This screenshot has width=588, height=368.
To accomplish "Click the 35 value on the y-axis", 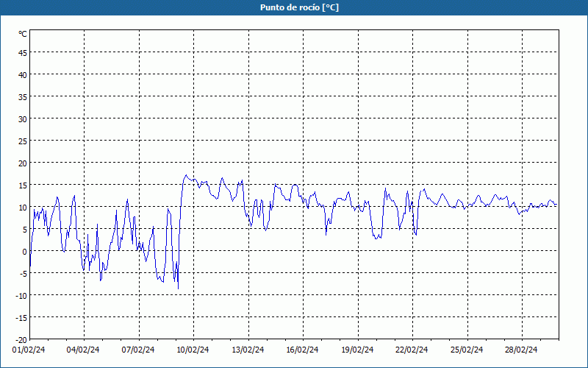I will (x=23, y=97).
